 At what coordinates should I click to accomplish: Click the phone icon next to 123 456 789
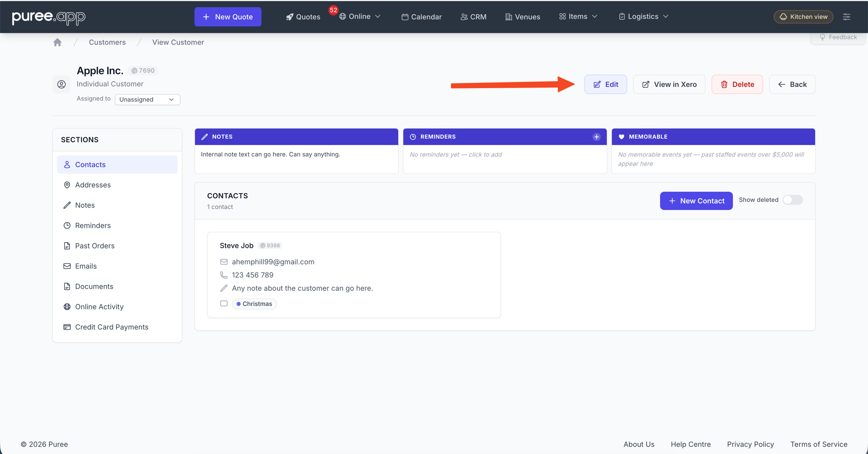point(224,275)
